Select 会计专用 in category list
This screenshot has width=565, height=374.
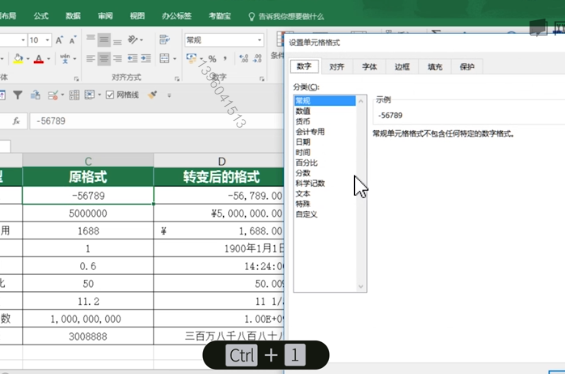(310, 132)
